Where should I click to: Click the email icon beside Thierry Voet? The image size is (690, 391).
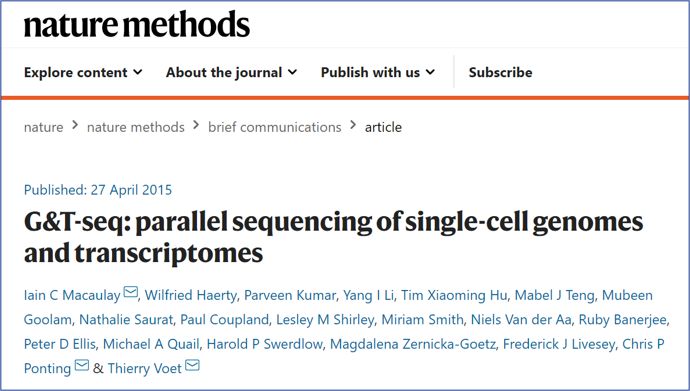pos(192,365)
